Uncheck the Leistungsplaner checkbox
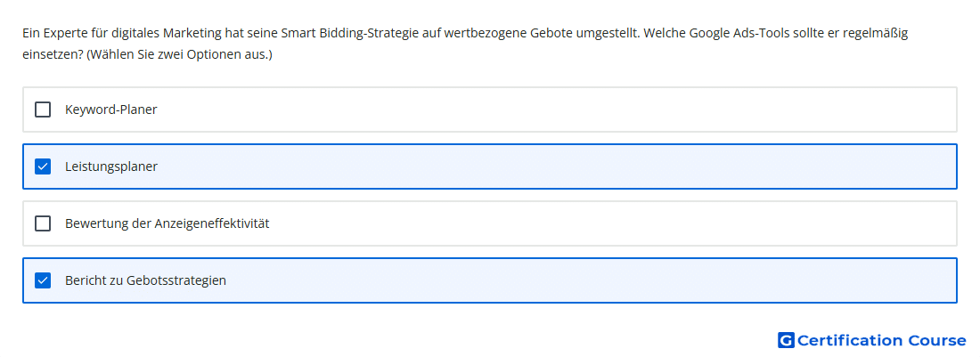The image size is (980, 357). (43, 166)
